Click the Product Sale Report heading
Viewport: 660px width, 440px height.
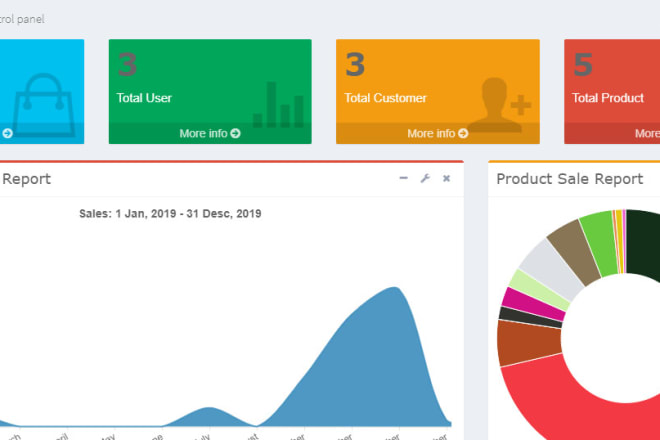pos(570,179)
